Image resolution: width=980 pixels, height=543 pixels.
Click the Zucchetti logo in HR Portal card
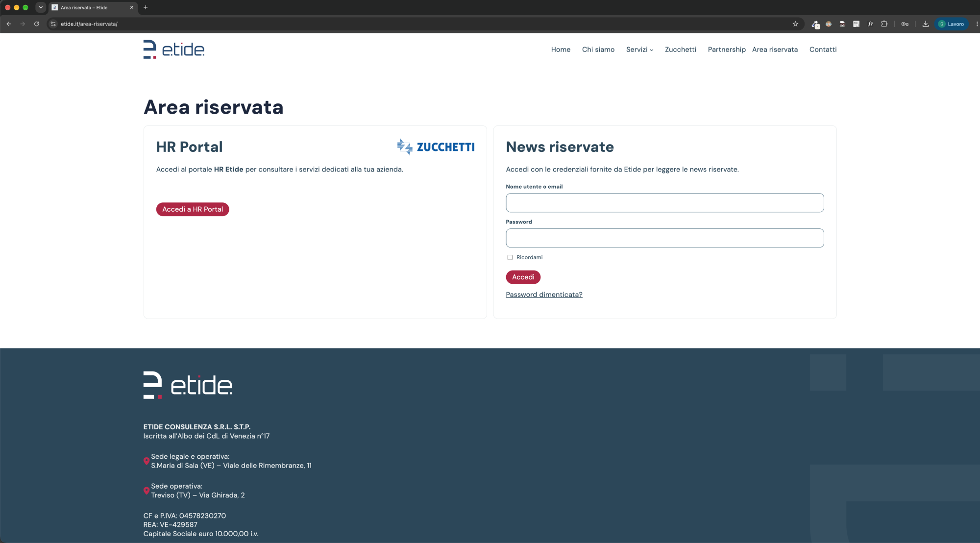pos(436,147)
